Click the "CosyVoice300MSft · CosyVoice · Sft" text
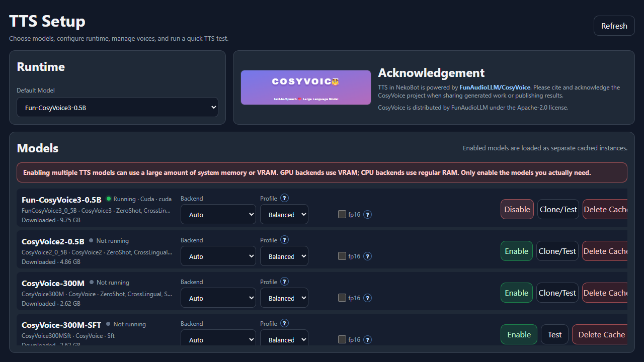Viewport: 644px width, 362px height. coord(68,335)
